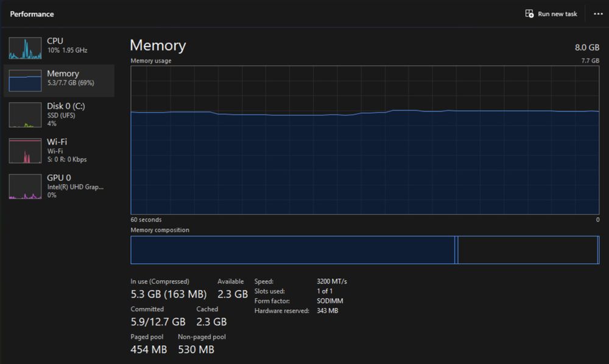Click the standby segment of Memory composition bar
This screenshot has height=364, width=609.
point(528,250)
